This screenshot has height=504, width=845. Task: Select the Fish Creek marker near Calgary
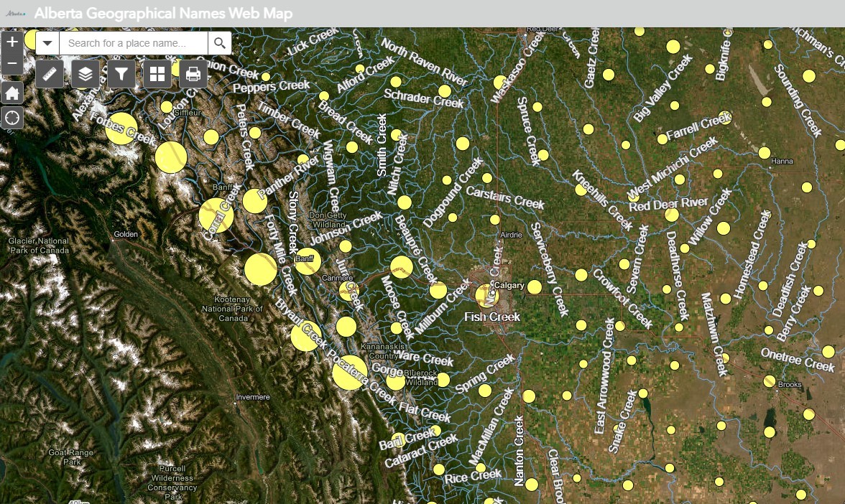(487, 295)
